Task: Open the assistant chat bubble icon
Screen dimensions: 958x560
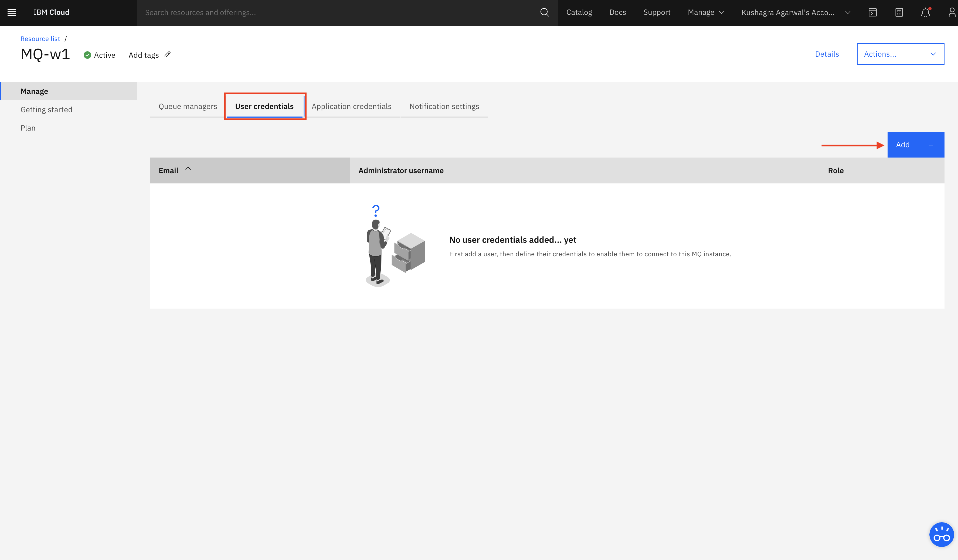Action: pos(941,535)
